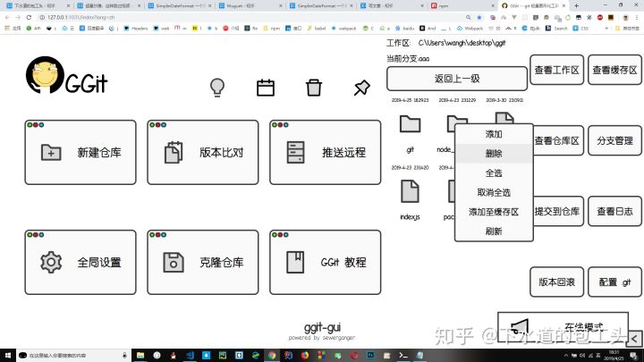
Task: Click the trash bin icon in the header
Action: 314,88
